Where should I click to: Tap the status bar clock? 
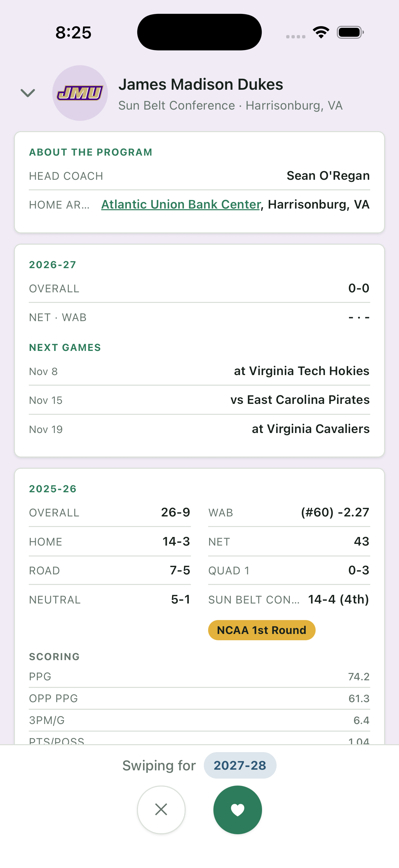(73, 33)
